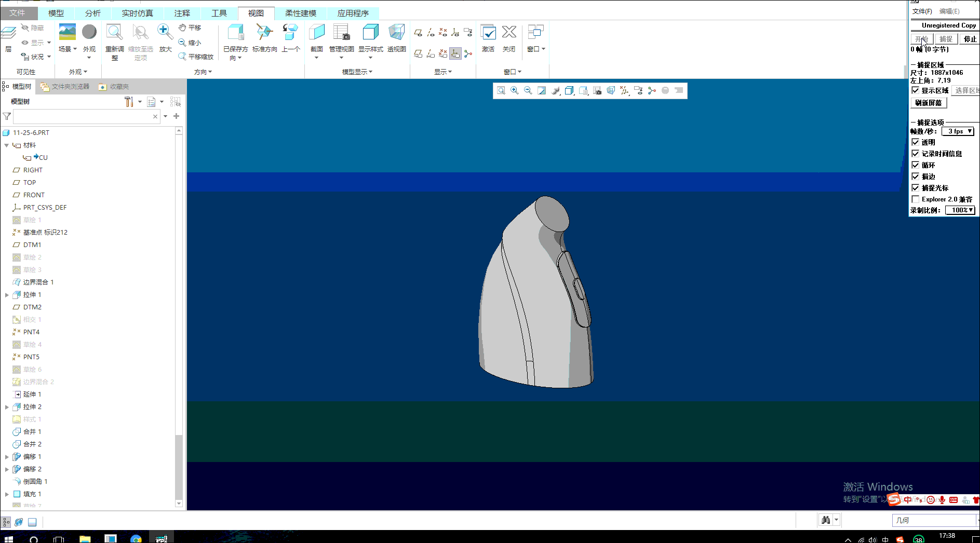This screenshot has width=980, height=543.
Task: Click repaint icon in graphics toolbar
Action: [x=542, y=91]
